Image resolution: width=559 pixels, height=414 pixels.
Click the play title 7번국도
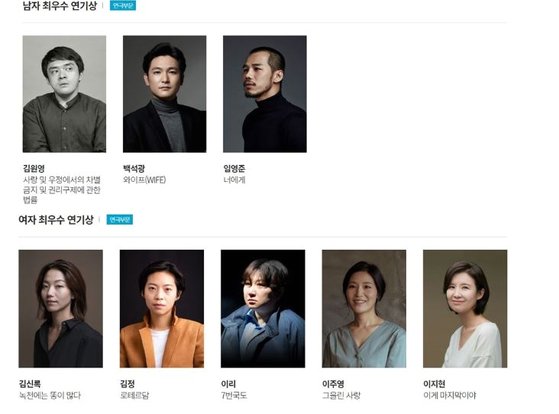coord(234,395)
